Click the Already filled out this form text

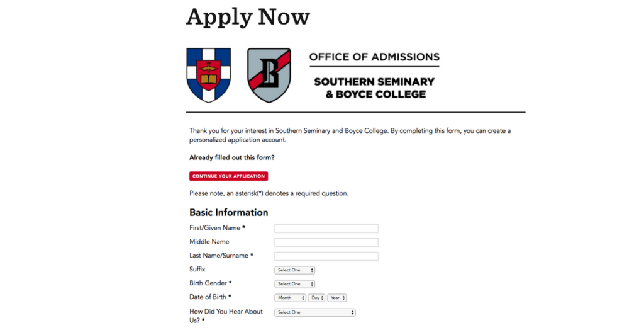pos(232,157)
